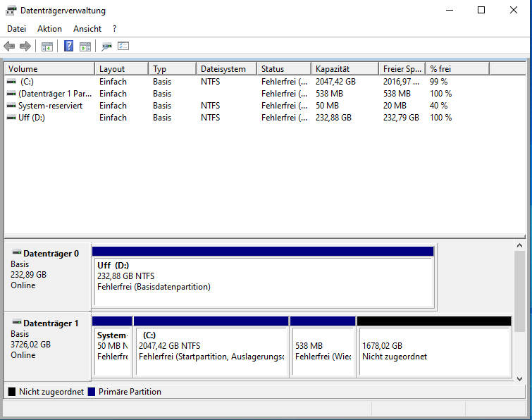532x420 pixels.
Task: Open the properties checklist toolbar icon
Action: [x=123, y=46]
